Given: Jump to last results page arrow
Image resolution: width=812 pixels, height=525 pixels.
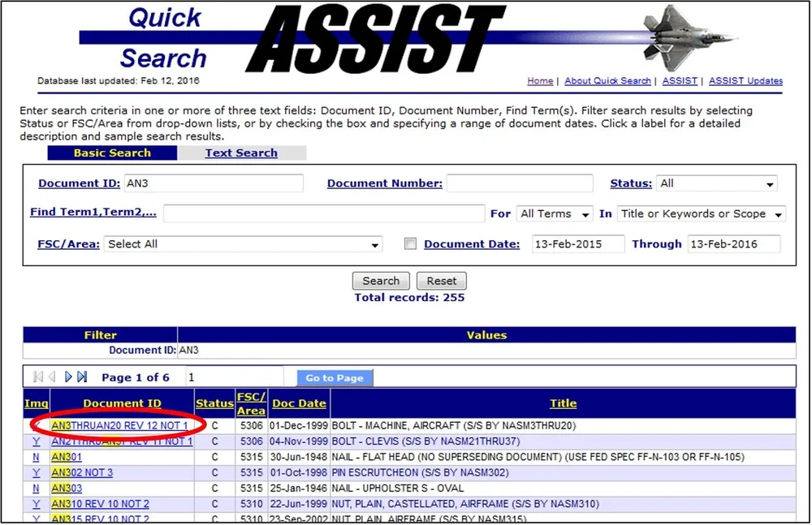Looking at the screenshot, I should [82, 377].
